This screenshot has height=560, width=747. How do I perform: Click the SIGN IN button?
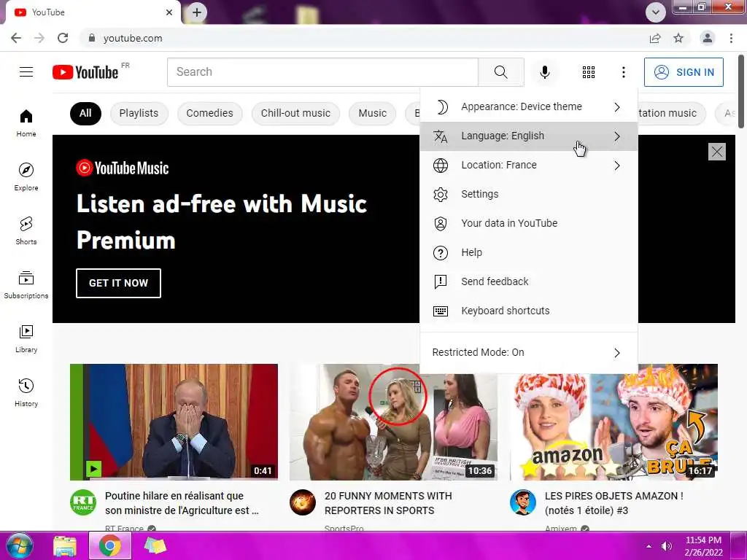[x=684, y=72]
